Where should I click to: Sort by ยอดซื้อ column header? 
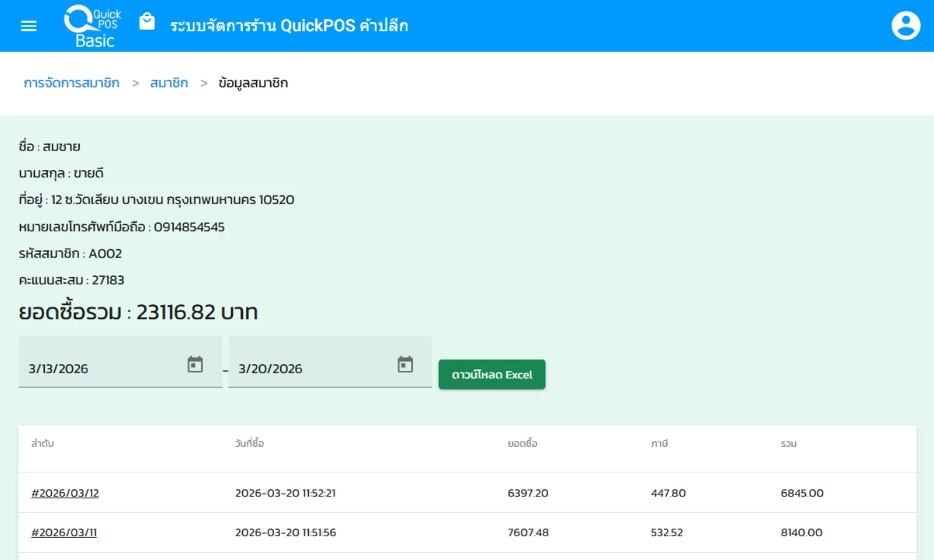[x=522, y=444]
